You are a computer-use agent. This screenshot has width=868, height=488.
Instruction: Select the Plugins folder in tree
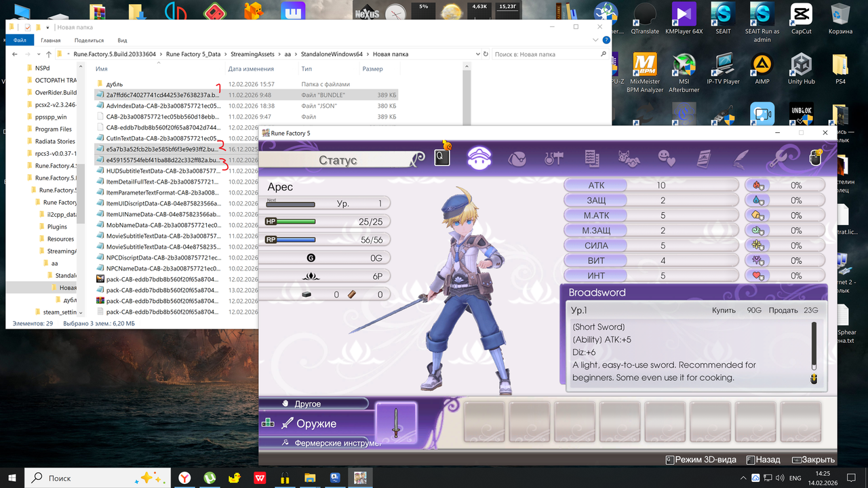click(57, 226)
